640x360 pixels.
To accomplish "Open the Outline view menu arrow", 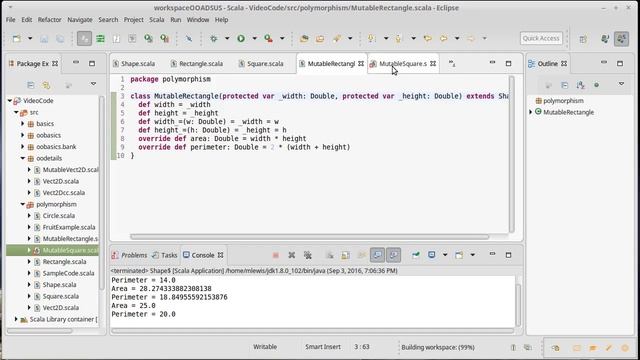I will point(621,84).
